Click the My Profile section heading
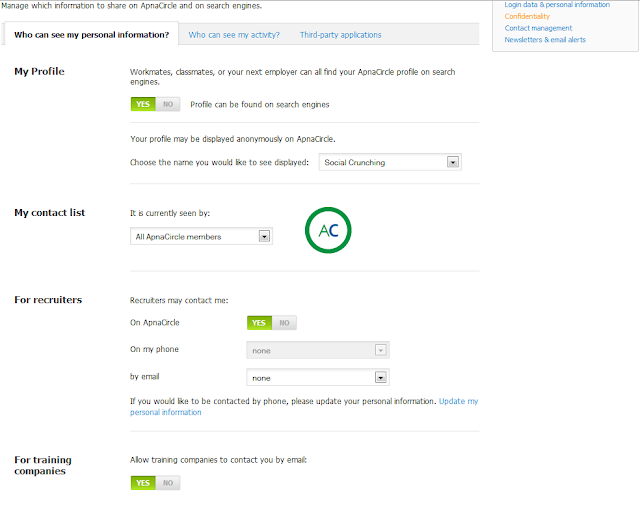The width and height of the screenshot is (640, 505). click(x=39, y=71)
